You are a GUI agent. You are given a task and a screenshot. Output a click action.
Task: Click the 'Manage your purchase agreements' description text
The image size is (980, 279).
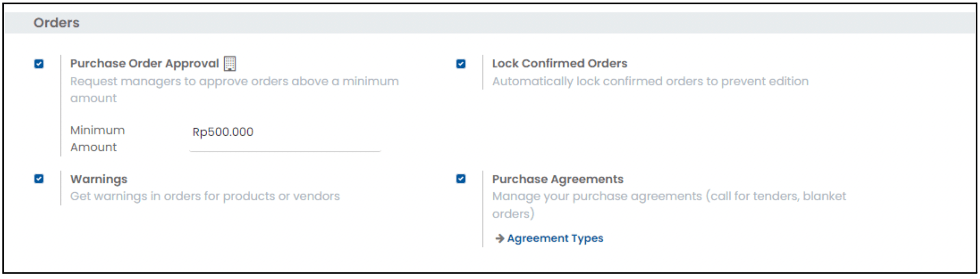669,205
